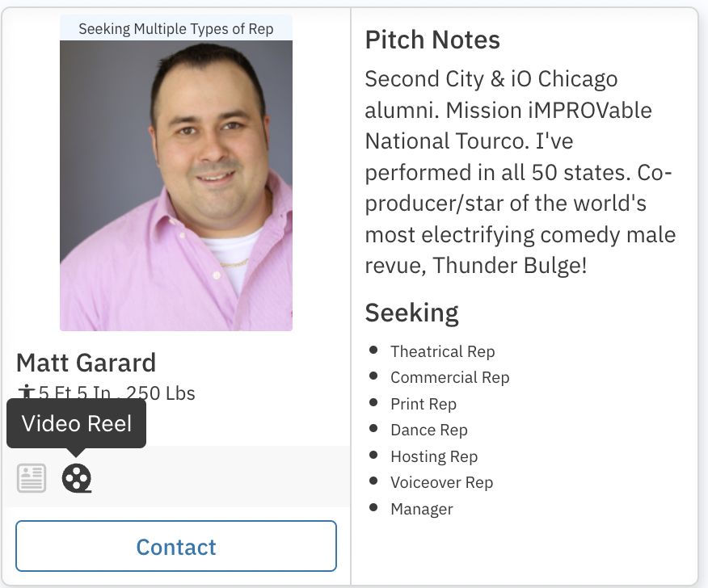
Task: Select the Commercial Rep list entry
Action: (x=449, y=377)
